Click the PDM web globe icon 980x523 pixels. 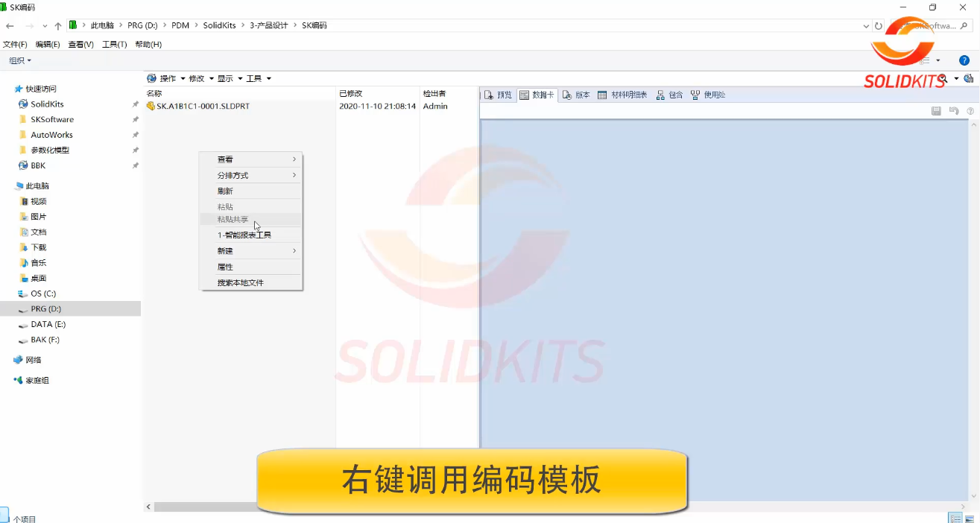click(x=968, y=78)
